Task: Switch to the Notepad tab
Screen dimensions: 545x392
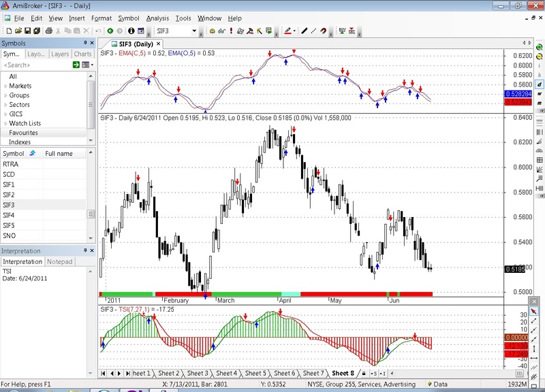Action: tap(60, 261)
